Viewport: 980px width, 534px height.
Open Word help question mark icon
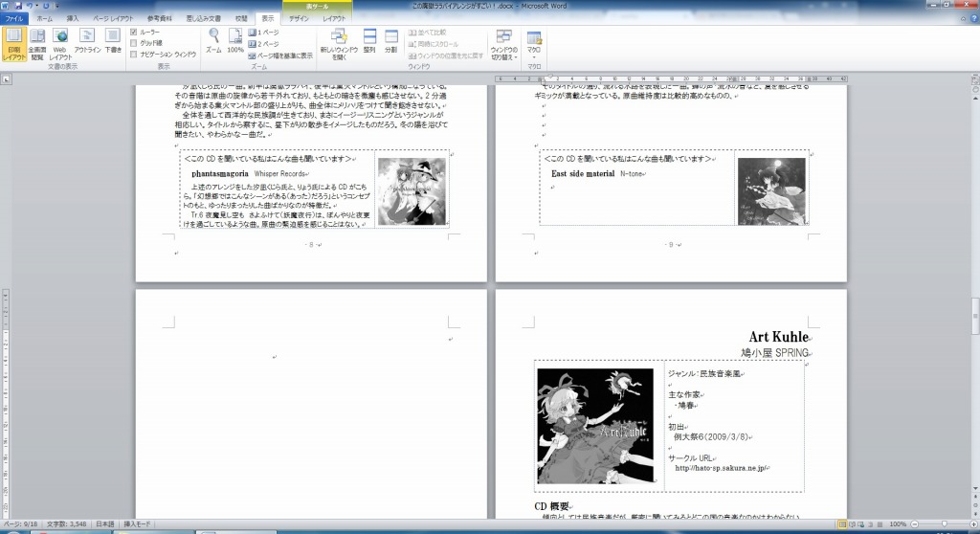(x=973, y=19)
